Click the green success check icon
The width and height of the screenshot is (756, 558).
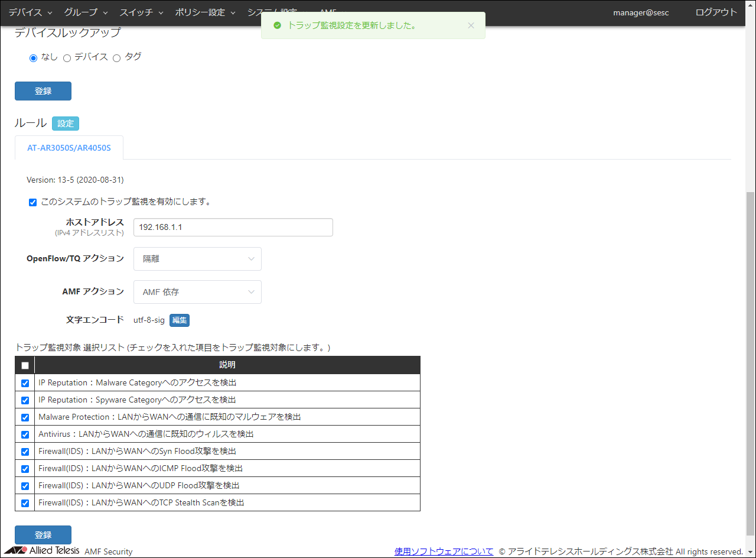coord(277,25)
